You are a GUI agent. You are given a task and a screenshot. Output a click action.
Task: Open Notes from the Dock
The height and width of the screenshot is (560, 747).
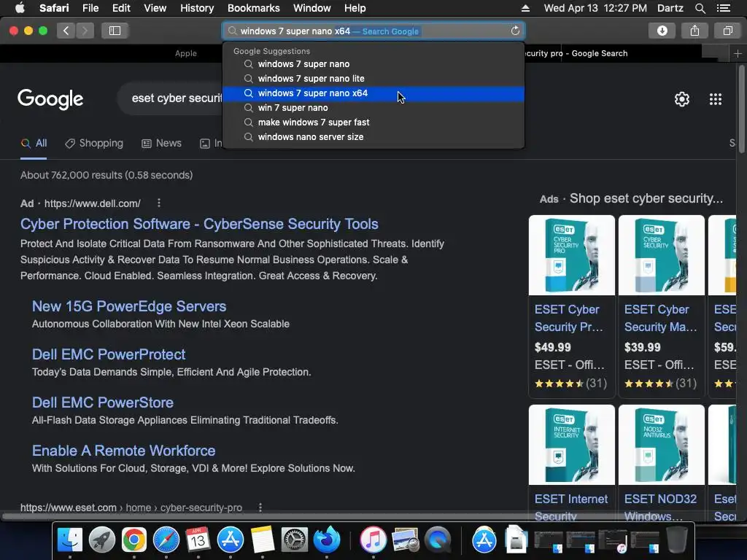(263, 540)
